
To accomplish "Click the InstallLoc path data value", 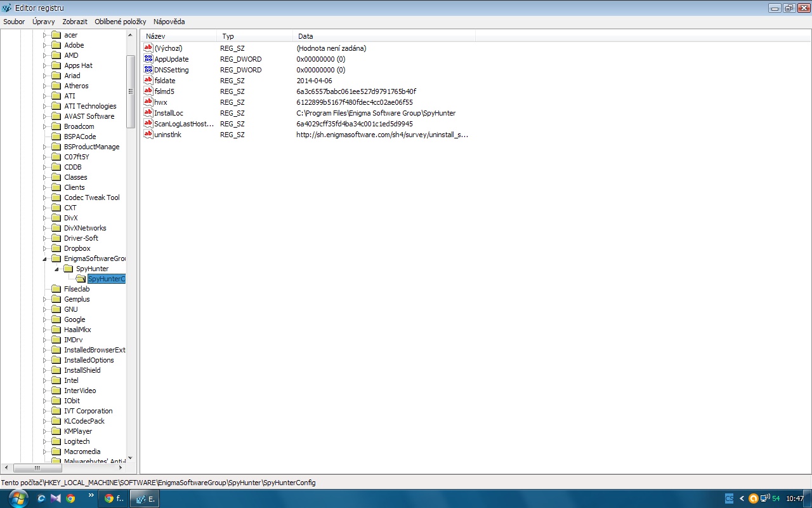I will 376,113.
